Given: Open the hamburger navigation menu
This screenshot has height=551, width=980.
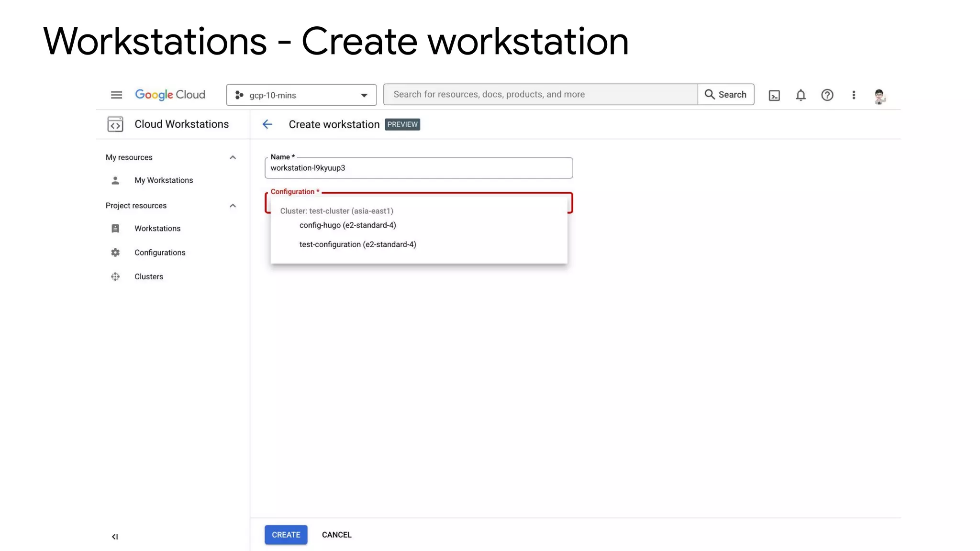Looking at the screenshot, I should [116, 95].
